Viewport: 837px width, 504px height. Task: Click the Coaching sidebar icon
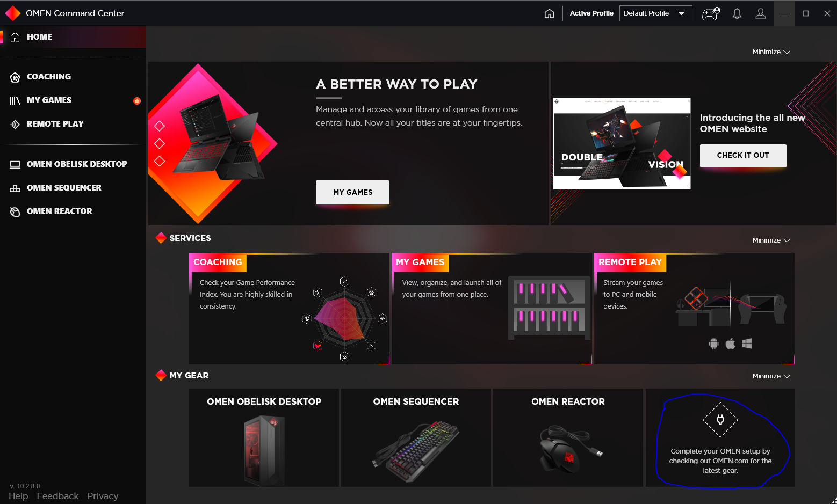point(15,77)
